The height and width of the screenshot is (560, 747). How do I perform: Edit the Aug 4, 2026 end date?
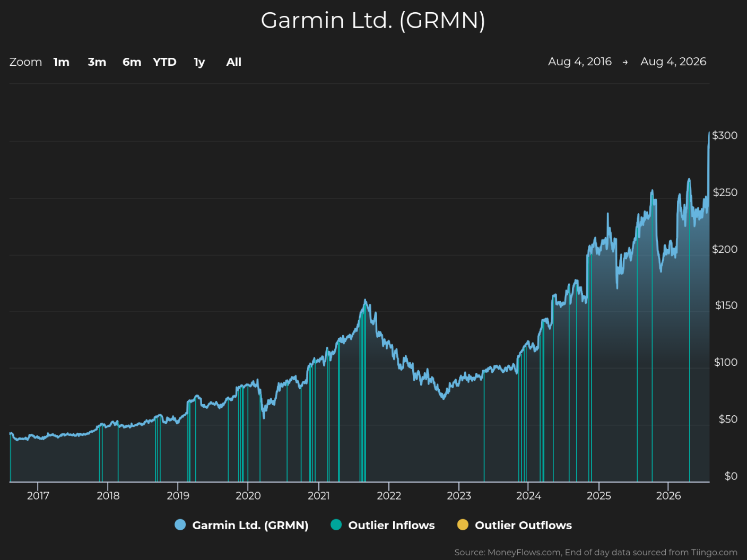click(673, 62)
